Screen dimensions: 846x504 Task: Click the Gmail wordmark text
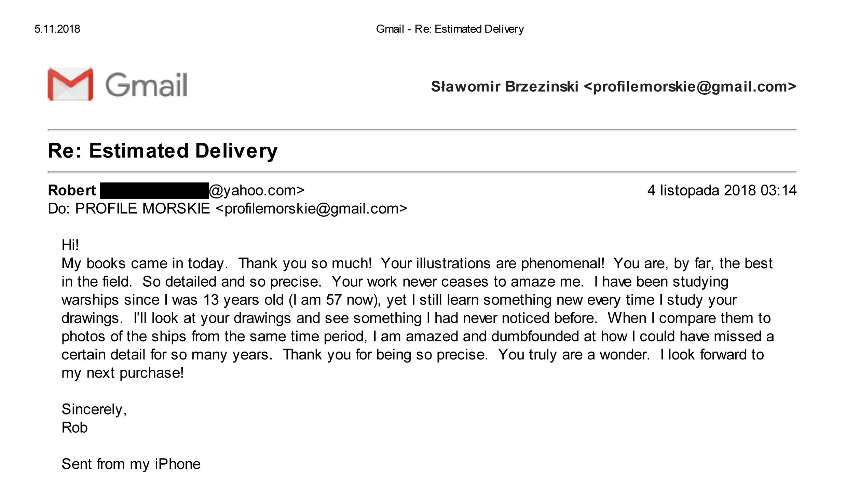pos(146,85)
